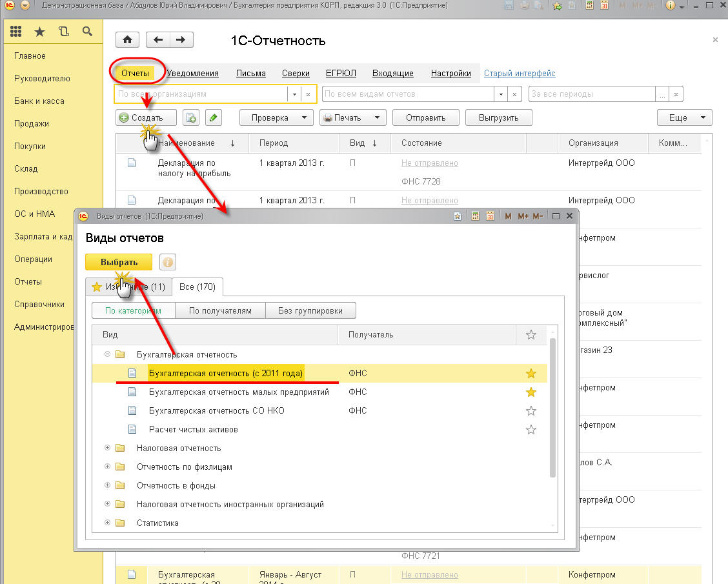Select По получателям grouping mode

220,310
